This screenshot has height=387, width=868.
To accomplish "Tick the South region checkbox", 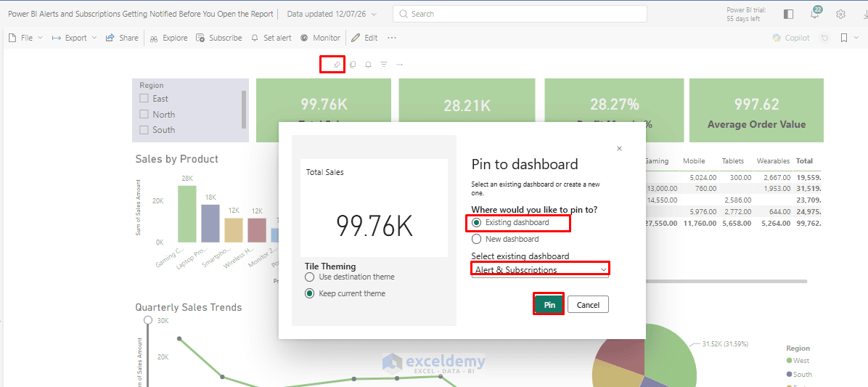I will pos(144,129).
